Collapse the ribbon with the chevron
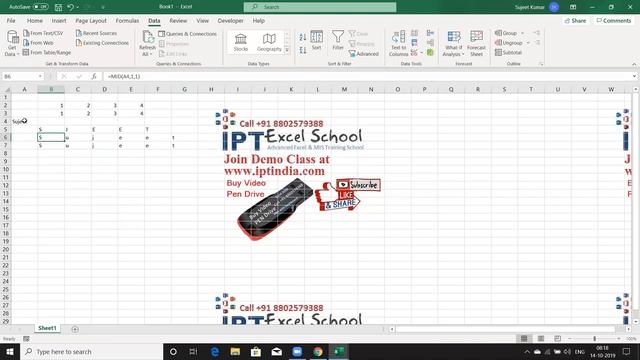The image size is (640, 360). coord(634,64)
